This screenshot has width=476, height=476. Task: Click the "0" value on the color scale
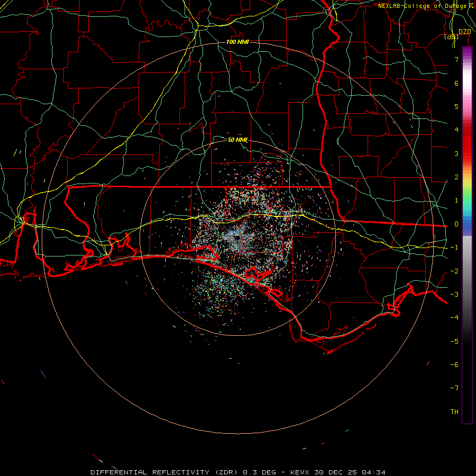pyautogui.click(x=456, y=224)
